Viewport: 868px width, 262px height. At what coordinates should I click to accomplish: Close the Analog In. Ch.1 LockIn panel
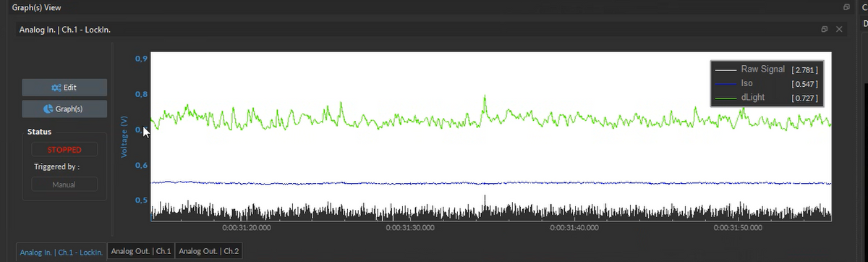(x=839, y=29)
